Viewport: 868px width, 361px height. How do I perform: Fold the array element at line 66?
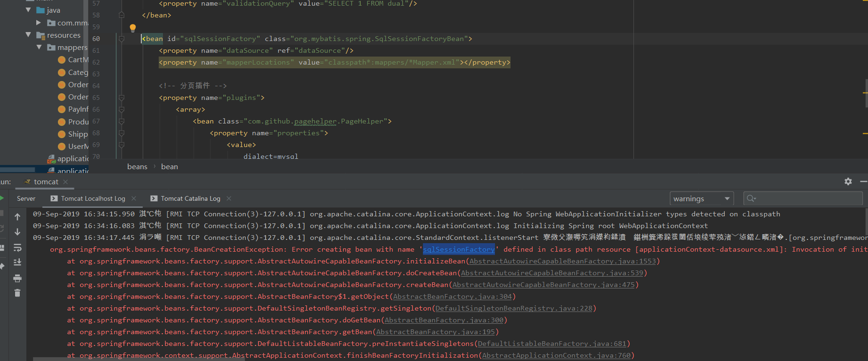pos(122,109)
